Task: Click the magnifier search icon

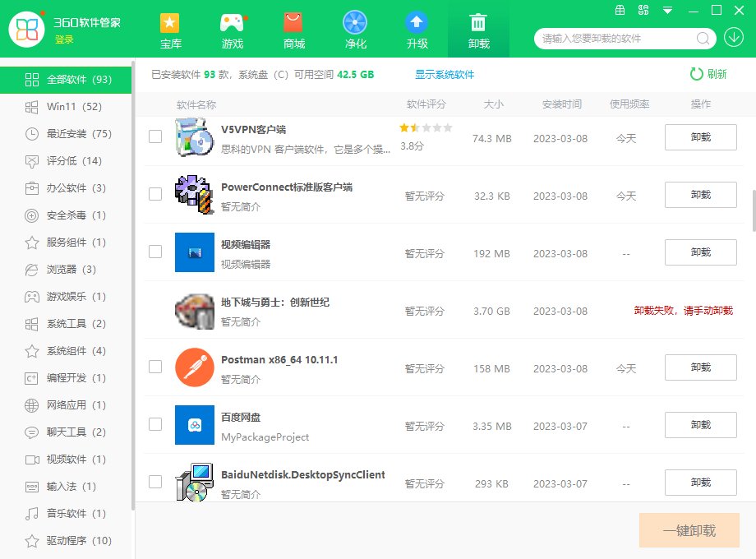Action: (703, 38)
